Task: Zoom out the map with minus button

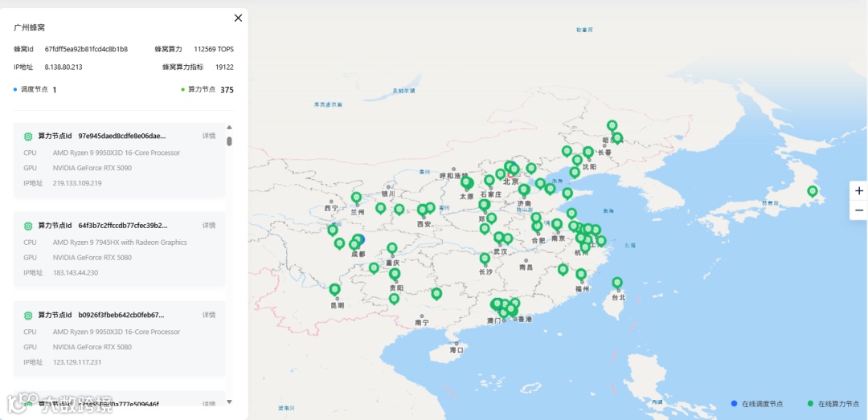Action: [x=858, y=210]
